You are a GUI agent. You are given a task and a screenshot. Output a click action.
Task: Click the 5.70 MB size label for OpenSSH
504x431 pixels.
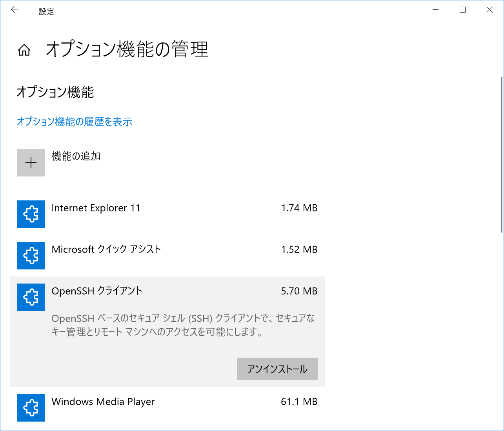[300, 291]
